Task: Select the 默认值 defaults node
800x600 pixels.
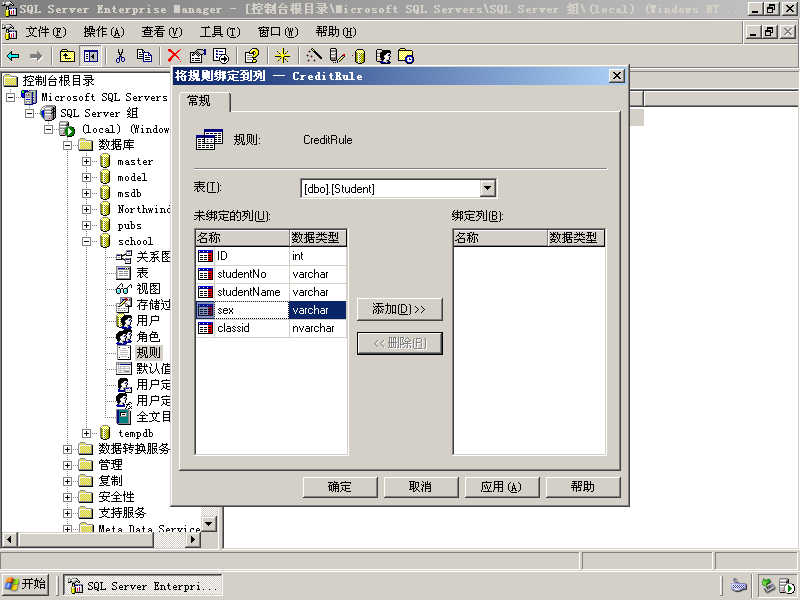Action: point(153,368)
